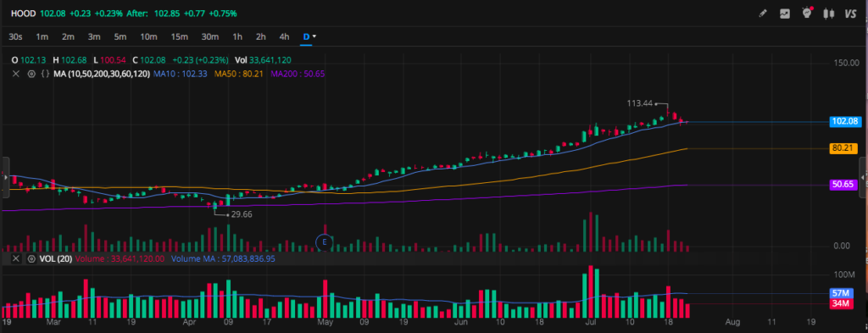This screenshot has height=333, width=868.
Task: Open the D timeframe dropdown arrow
Action: point(314,36)
